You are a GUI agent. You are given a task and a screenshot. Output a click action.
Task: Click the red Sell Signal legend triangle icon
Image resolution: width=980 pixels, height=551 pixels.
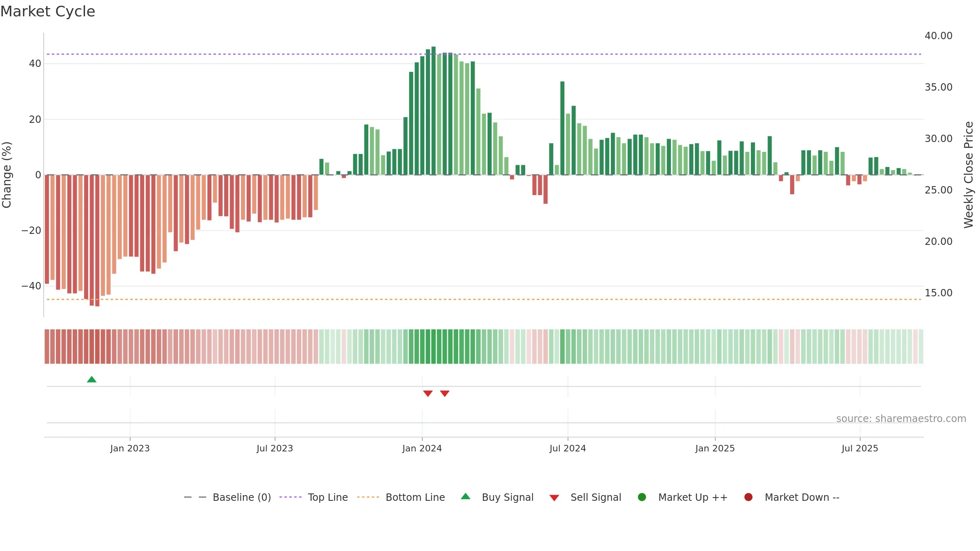554,498
